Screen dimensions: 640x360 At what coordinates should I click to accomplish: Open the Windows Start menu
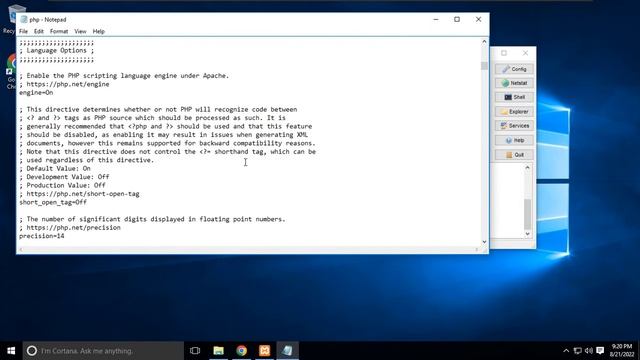(11, 351)
